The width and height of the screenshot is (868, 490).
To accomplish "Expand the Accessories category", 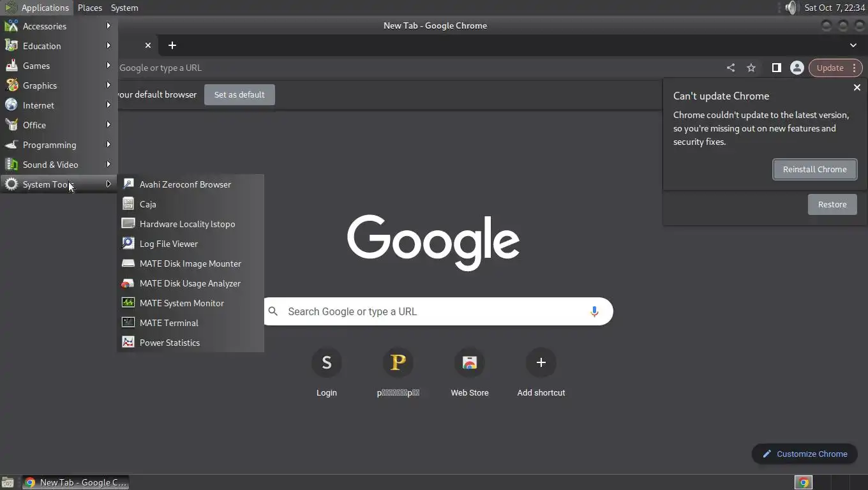I will [x=59, y=26].
